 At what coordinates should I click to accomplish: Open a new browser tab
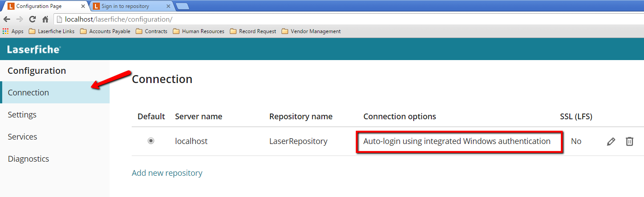[182, 6]
